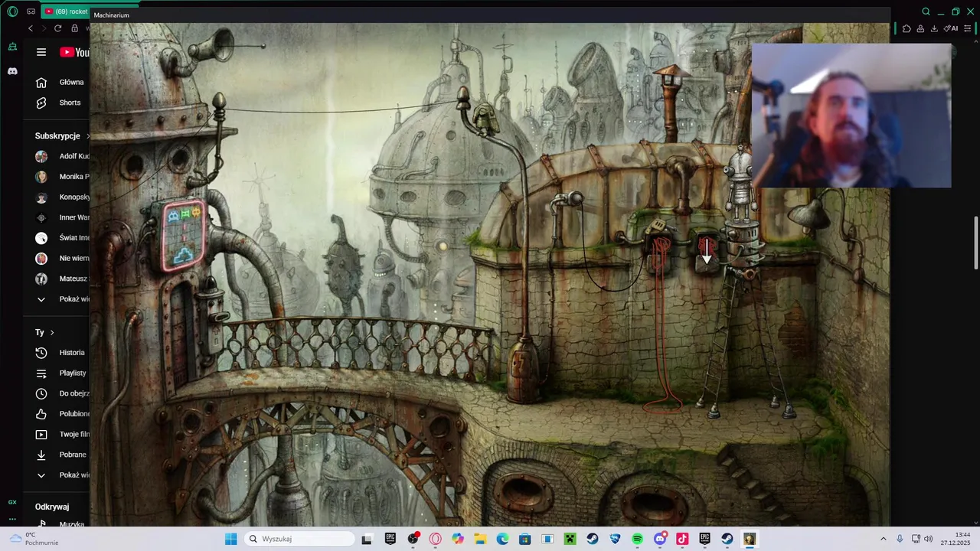Open GX control in the sidebar
This screenshot has width=980, height=551.
click(12, 502)
